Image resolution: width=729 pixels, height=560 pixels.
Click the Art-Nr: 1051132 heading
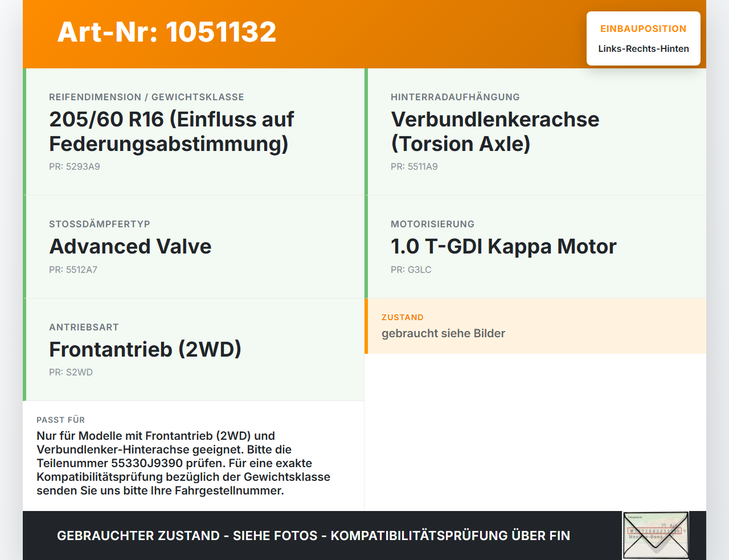click(167, 32)
